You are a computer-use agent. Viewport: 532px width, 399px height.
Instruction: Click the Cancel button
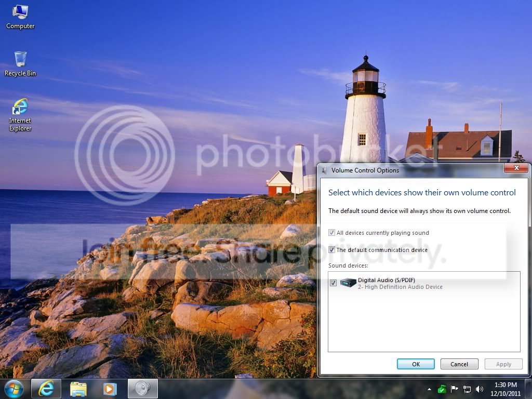click(x=459, y=364)
